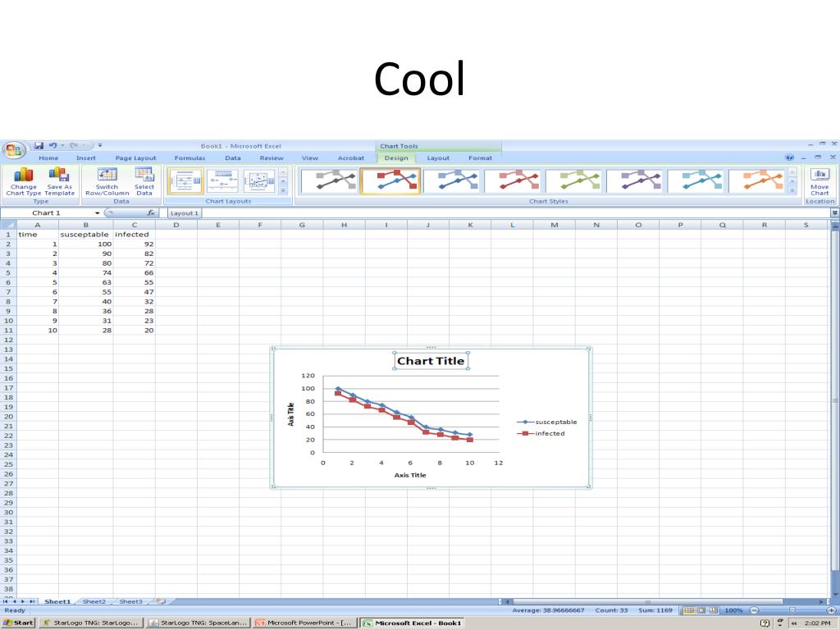Click the zoom slider handle
This screenshot has width=840, height=630.
(792, 610)
